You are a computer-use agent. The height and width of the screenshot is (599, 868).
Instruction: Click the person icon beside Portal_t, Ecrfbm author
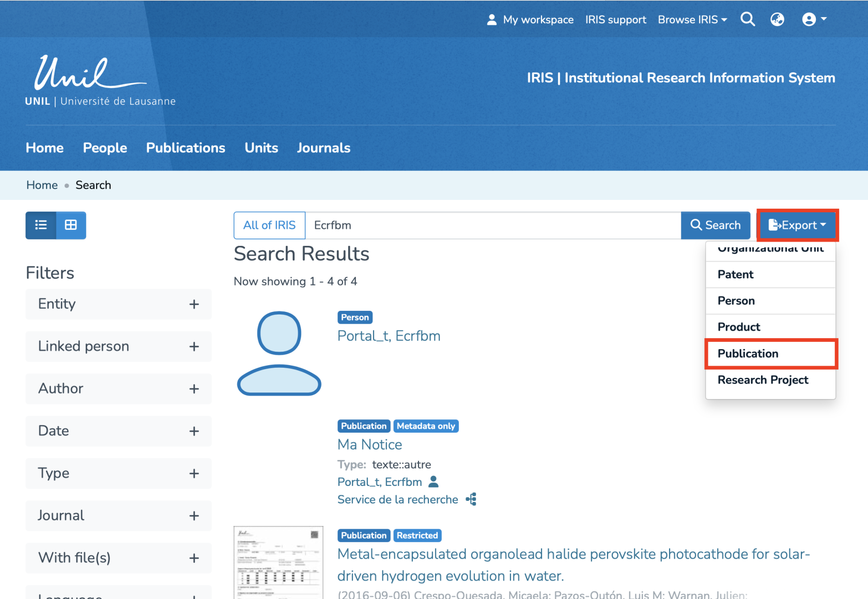pos(433,482)
